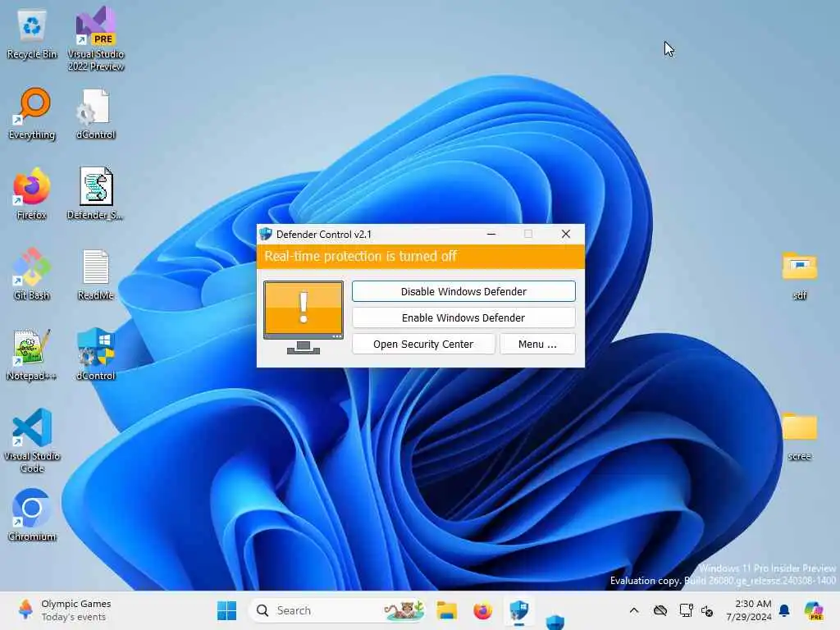Click the network tray icon
The image size is (840, 630).
click(686, 610)
